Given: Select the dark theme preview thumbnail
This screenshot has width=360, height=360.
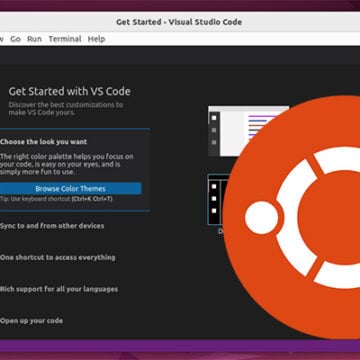Looking at the screenshot, I should click(x=217, y=199).
